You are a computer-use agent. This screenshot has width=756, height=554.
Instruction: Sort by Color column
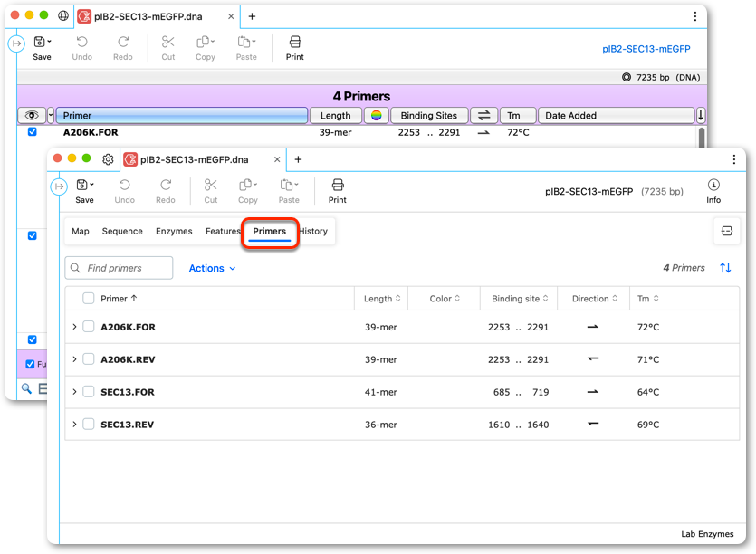pyautogui.click(x=445, y=299)
